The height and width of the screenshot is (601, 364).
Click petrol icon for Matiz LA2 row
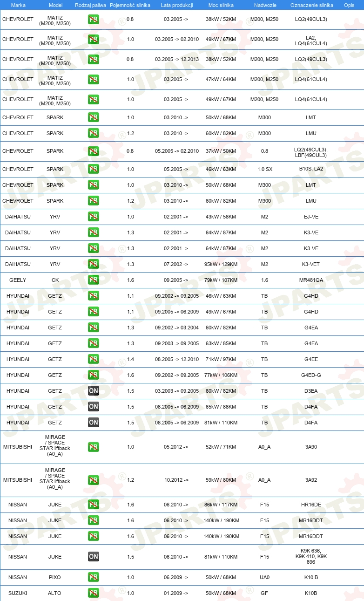[x=94, y=39]
